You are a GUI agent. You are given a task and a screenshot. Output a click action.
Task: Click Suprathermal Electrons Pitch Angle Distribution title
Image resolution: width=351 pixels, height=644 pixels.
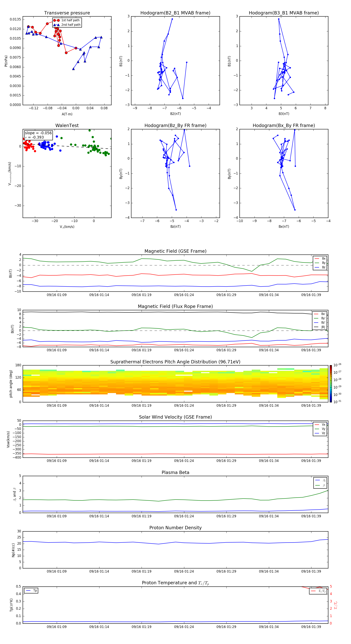[175, 362]
